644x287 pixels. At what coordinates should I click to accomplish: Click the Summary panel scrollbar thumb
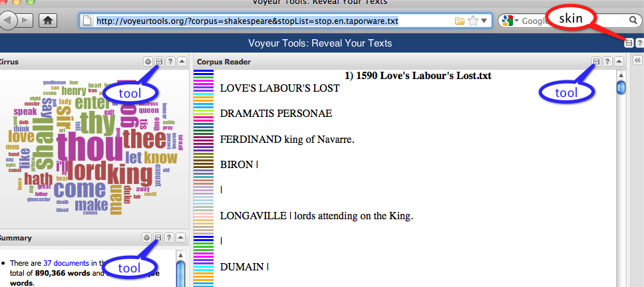click(180, 274)
